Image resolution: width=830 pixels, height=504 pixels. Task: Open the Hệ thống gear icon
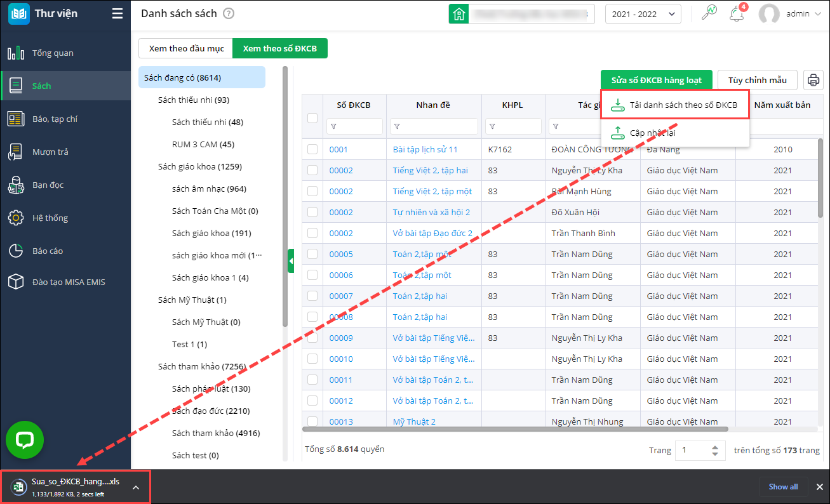click(16, 218)
